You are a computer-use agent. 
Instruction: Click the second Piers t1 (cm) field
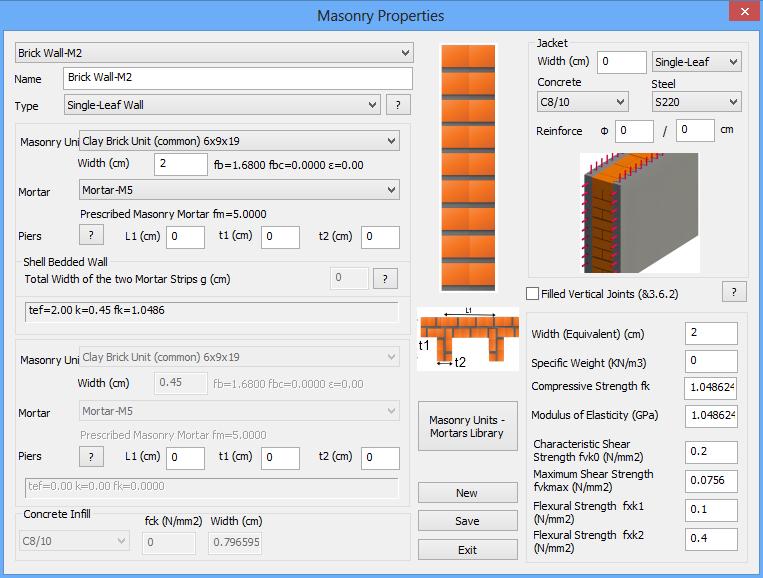[280, 458]
